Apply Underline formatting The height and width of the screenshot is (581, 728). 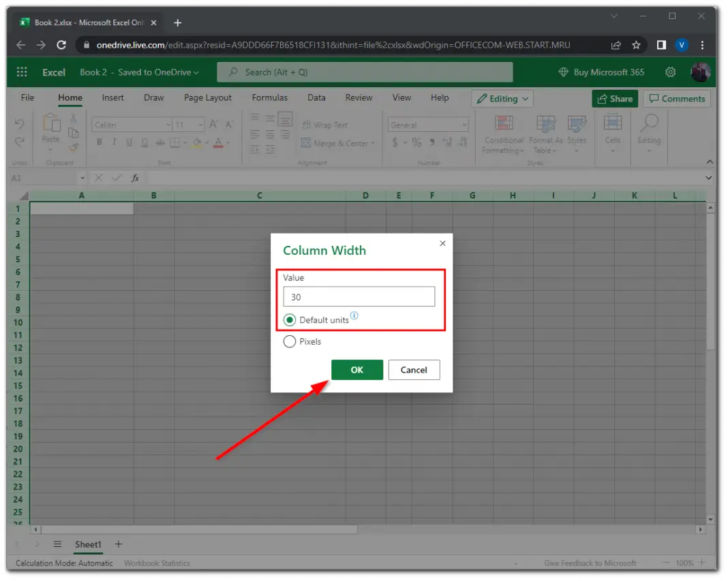130,142
